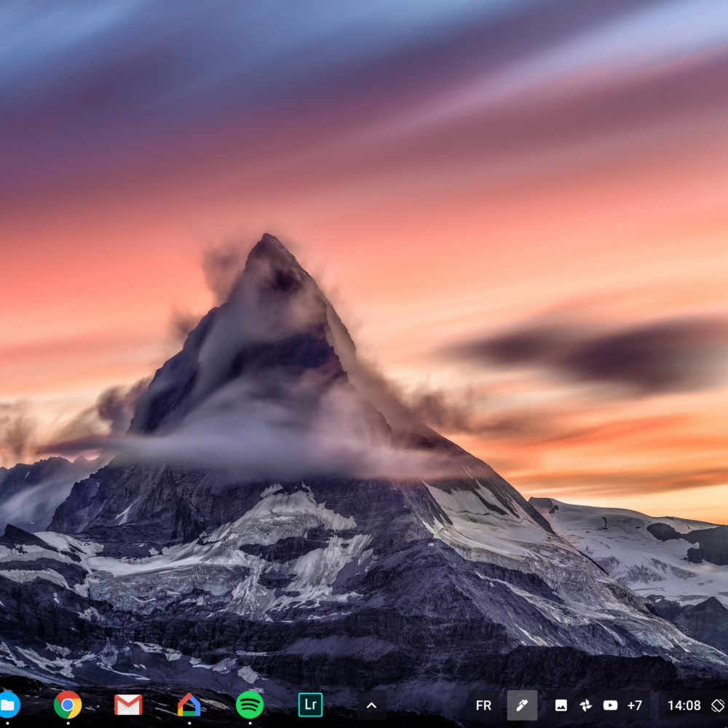Open the Files app from the shelf

click(8, 705)
